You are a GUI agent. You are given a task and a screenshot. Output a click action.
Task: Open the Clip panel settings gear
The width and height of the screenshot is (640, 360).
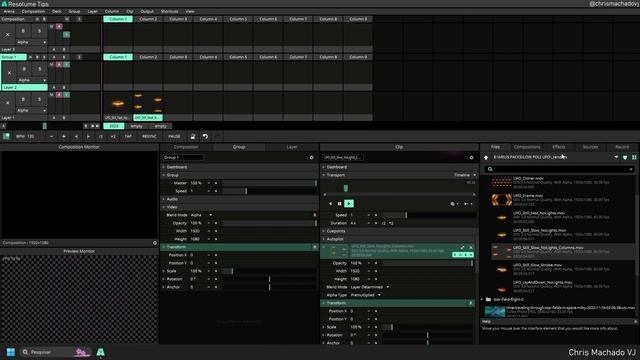471,158
